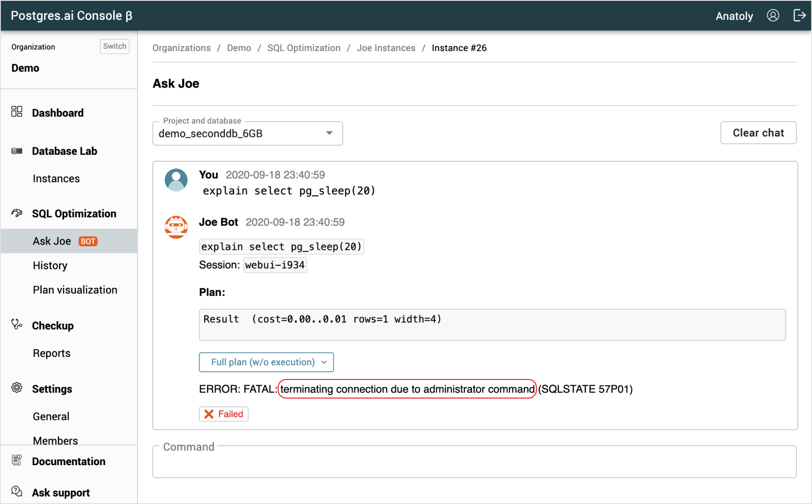Screen dimensions: 812x504
Task: Click the sign out icon
Action: [799, 16]
